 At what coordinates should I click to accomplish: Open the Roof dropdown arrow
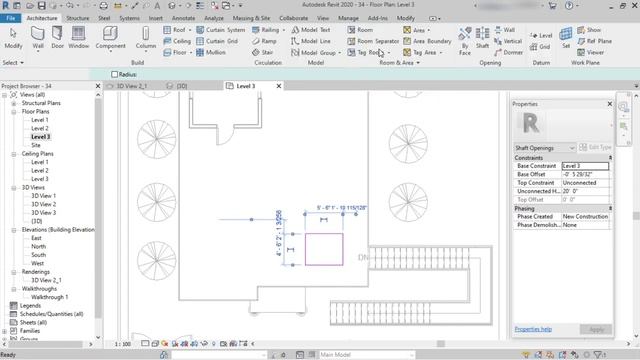pyautogui.click(x=190, y=30)
